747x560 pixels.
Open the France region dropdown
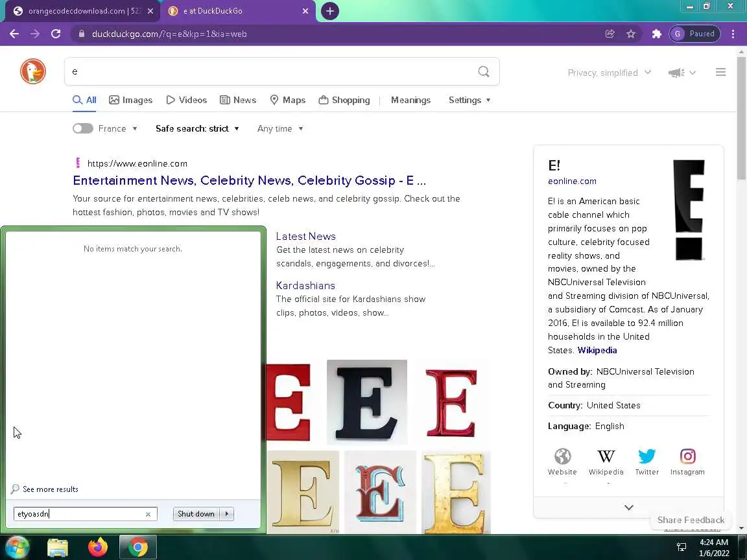[x=118, y=128]
